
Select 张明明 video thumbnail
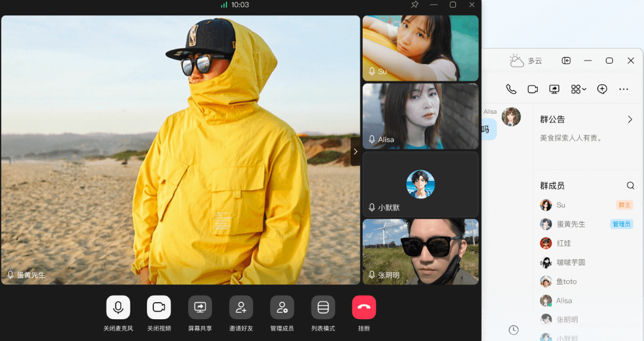pos(420,251)
